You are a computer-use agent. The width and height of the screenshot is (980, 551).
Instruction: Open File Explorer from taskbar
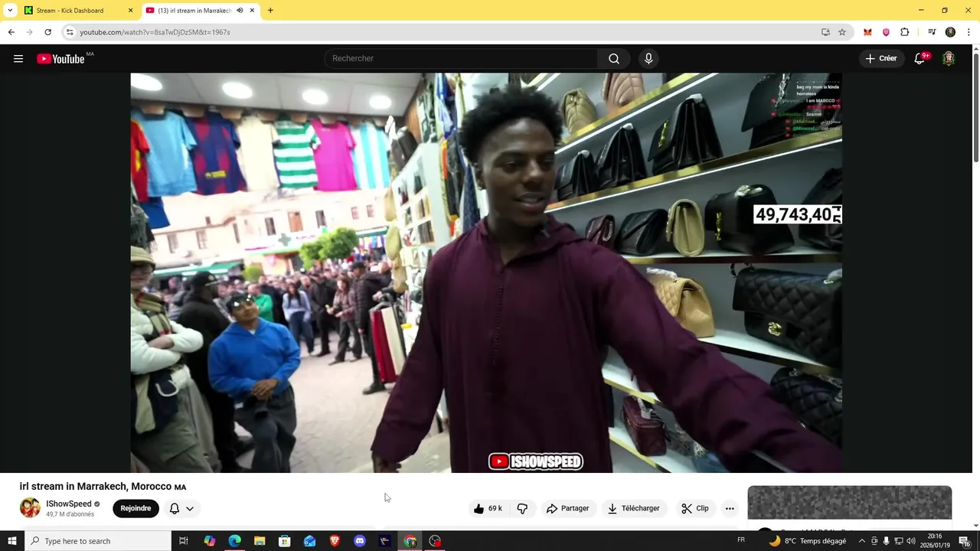[x=260, y=541]
